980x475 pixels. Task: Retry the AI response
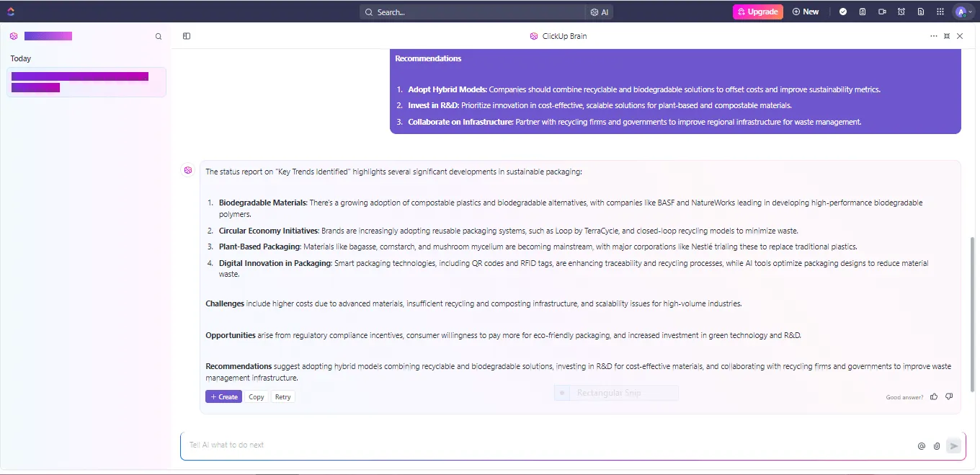click(283, 397)
